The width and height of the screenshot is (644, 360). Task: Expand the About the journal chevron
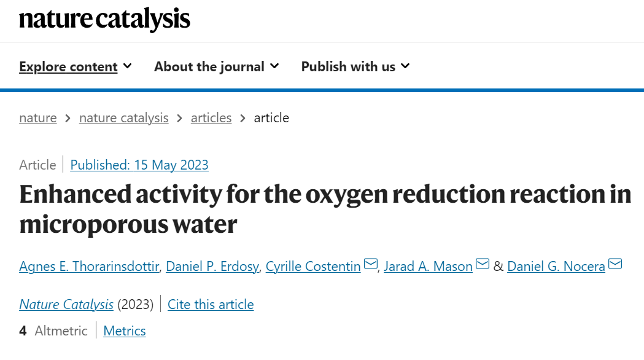tap(275, 66)
